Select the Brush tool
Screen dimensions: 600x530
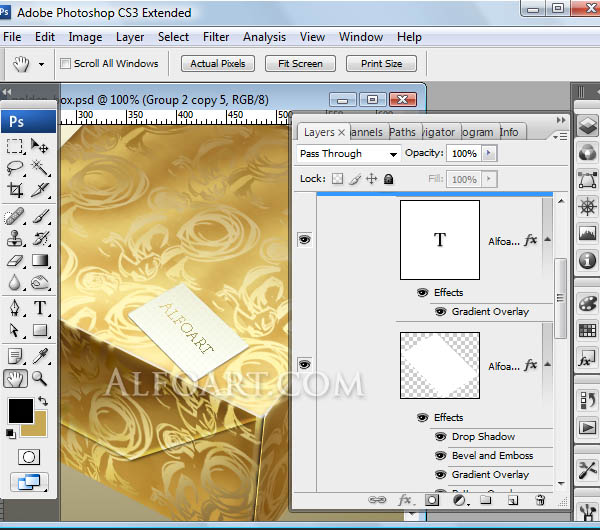(x=40, y=217)
